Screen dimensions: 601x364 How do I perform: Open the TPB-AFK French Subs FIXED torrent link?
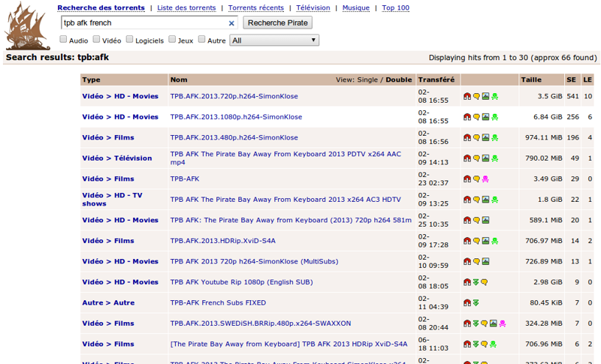(x=218, y=303)
